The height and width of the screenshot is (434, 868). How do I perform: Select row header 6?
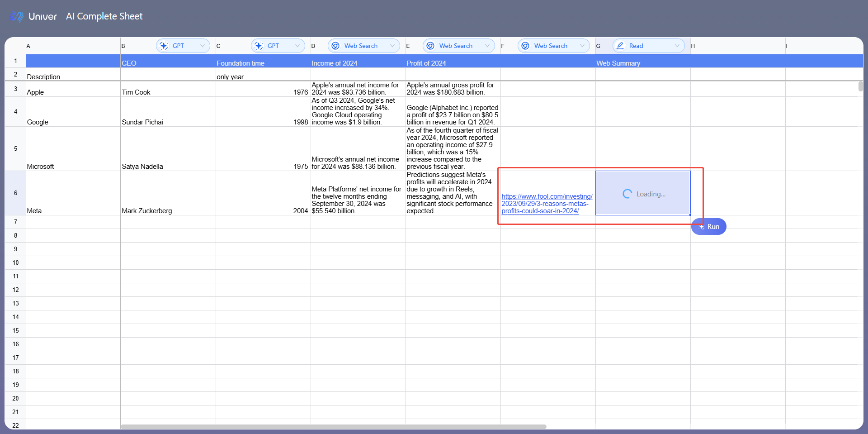click(x=15, y=193)
